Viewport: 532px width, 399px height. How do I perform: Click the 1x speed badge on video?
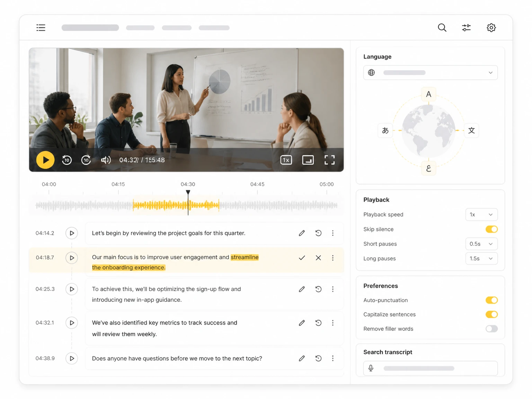pos(286,160)
